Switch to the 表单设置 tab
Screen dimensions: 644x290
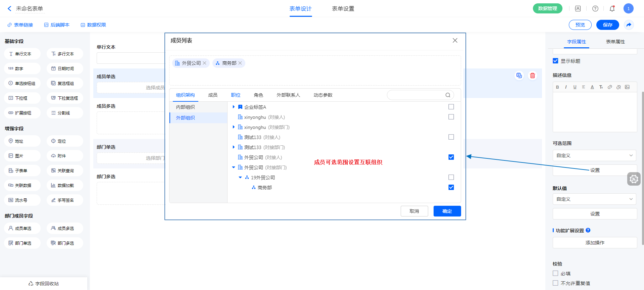tap(343, 9)
